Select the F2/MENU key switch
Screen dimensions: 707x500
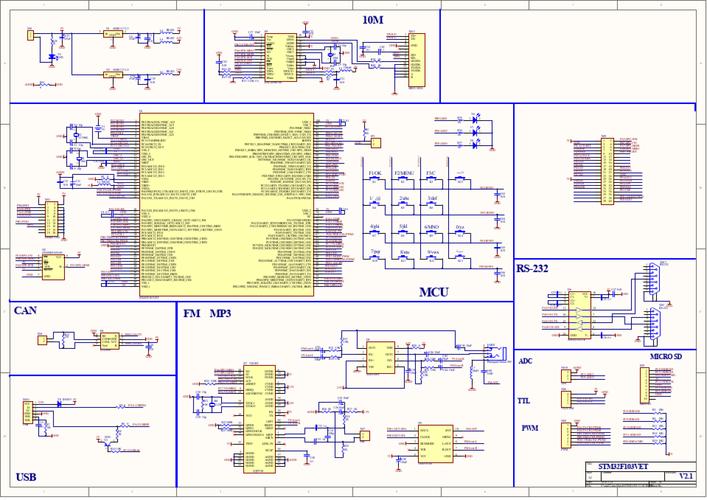pyautogui.click(x=403, y=179)
